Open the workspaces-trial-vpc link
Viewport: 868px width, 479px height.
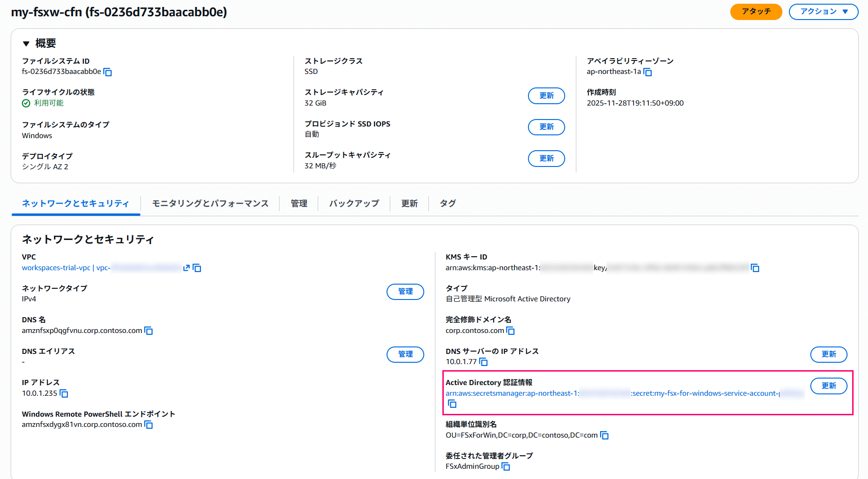click(56, 268)
